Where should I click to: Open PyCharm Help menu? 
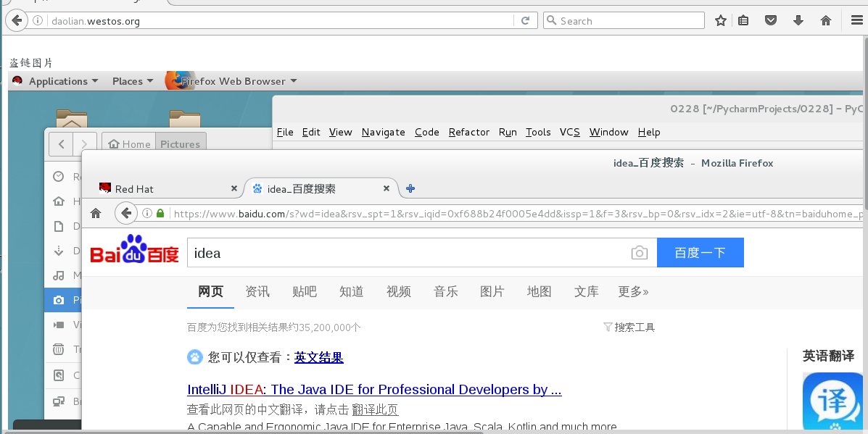tap(649, 132)
